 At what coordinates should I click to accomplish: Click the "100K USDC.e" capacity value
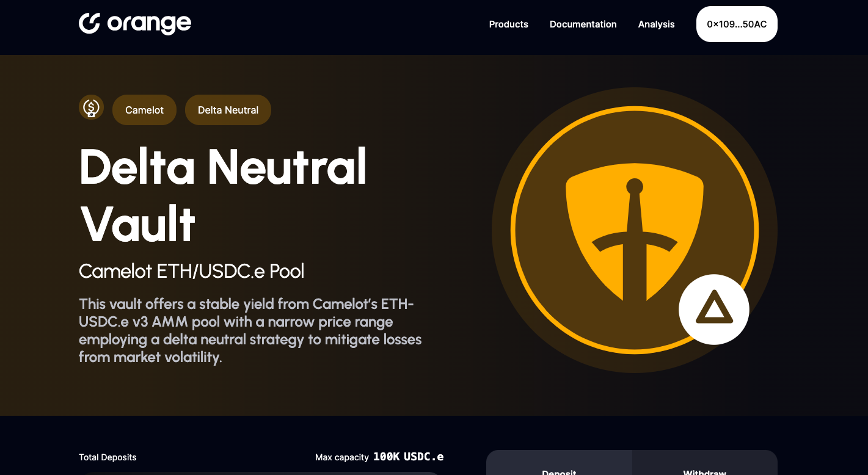click(x=408, y=457)
